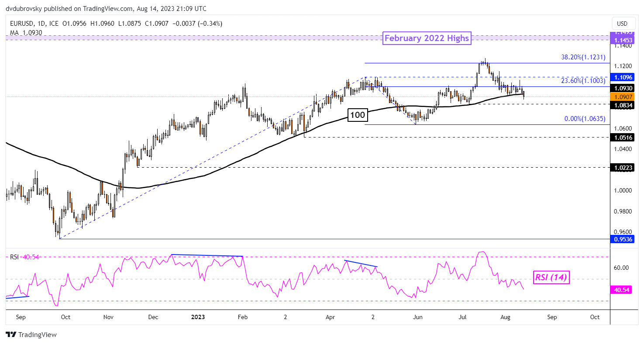The height and width of the screenshot is (344, 644).
Task: Click the 0.00% (1.0635) Fibonacci label
Action: pyautogui.click(x=585, y=118)
